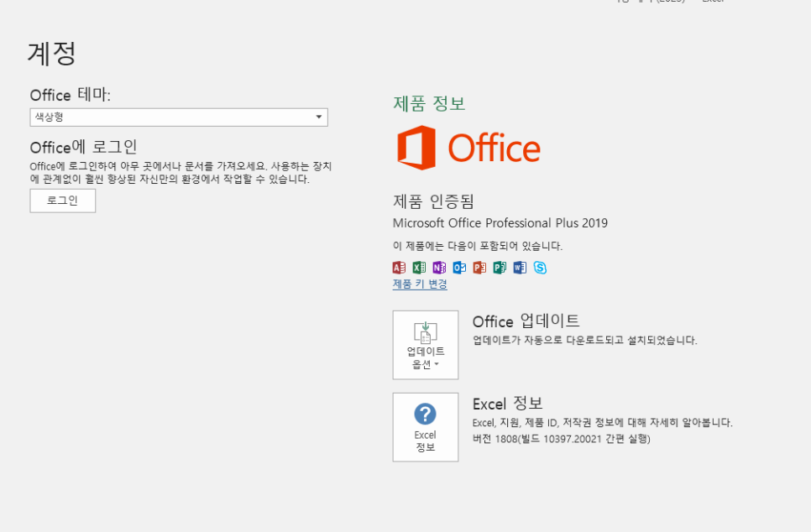
Task: Click the large Office logo
Action: pyautogui.click(x=468, y=148)
